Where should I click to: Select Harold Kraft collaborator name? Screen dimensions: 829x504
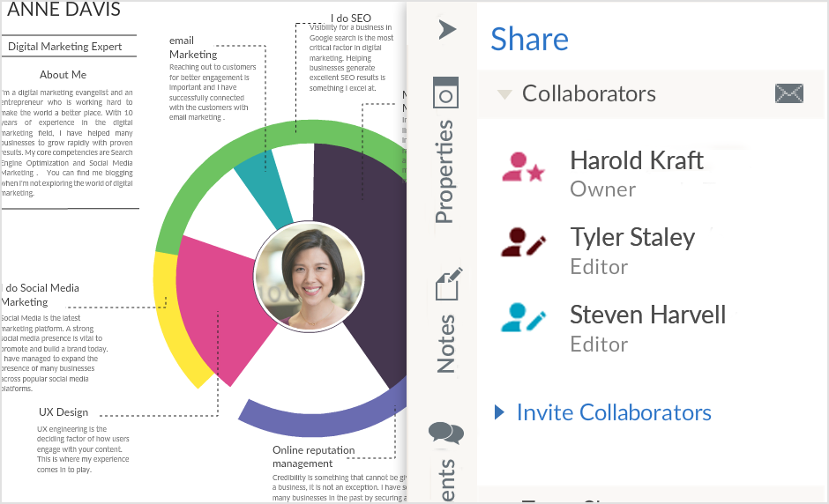(x=636, y=160)
